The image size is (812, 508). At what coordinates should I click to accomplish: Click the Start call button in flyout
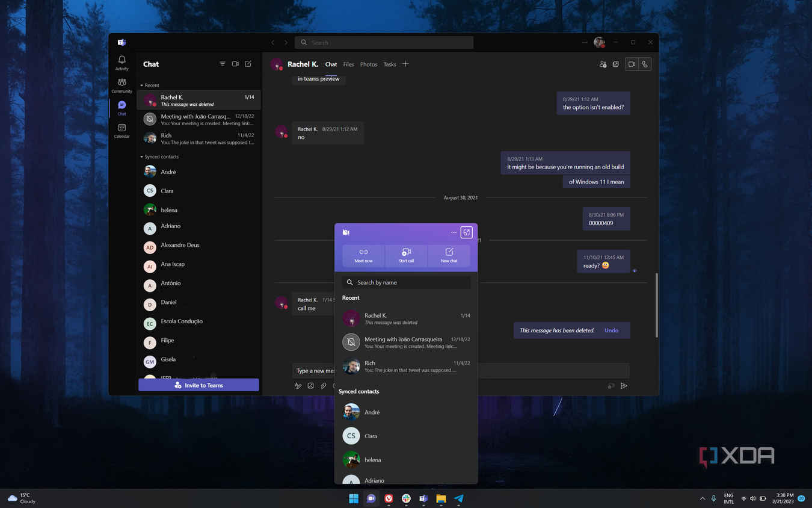coord(406,255)
